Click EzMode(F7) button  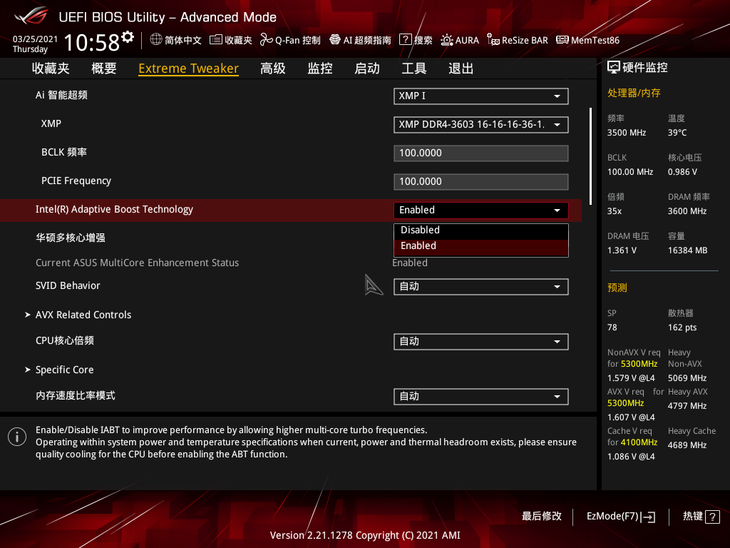[x=620, y=517]
